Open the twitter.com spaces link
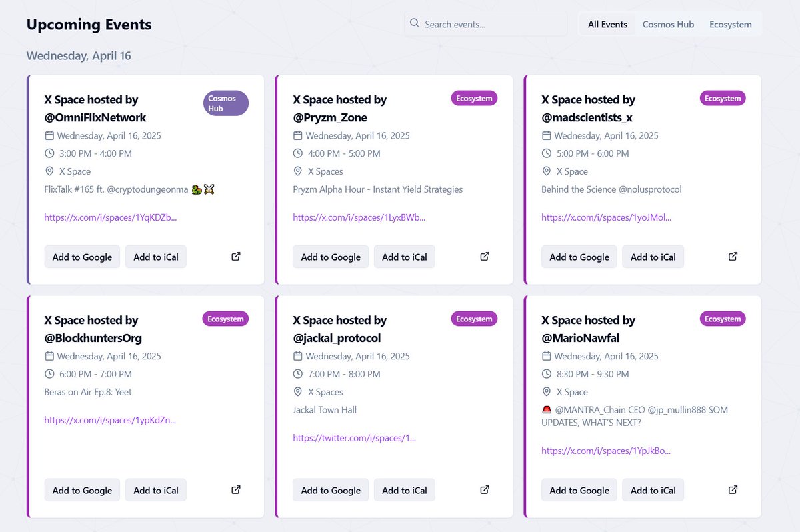The width and height of the screenshot is (800, 532). (x=355, y=438)
